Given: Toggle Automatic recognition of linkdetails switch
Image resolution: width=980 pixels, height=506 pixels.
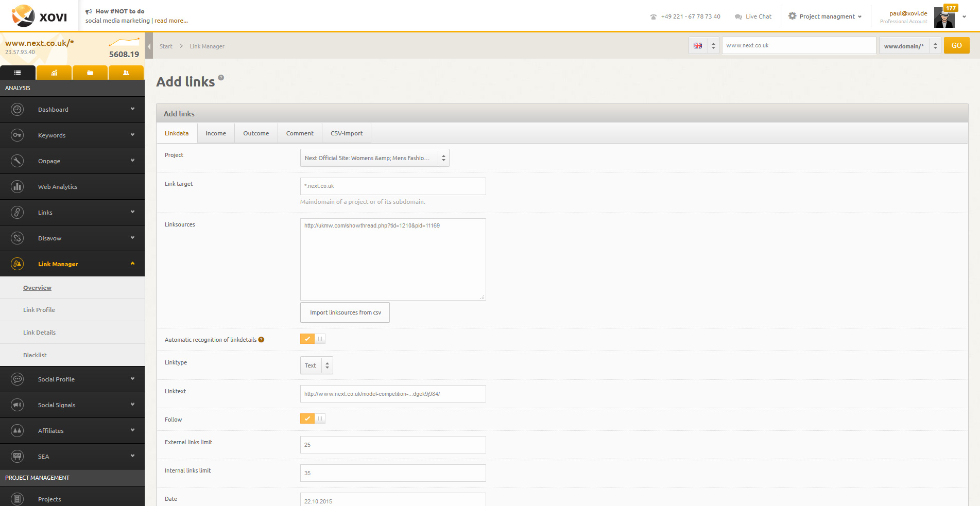Looking at the screenshot, I should (313, 339).
